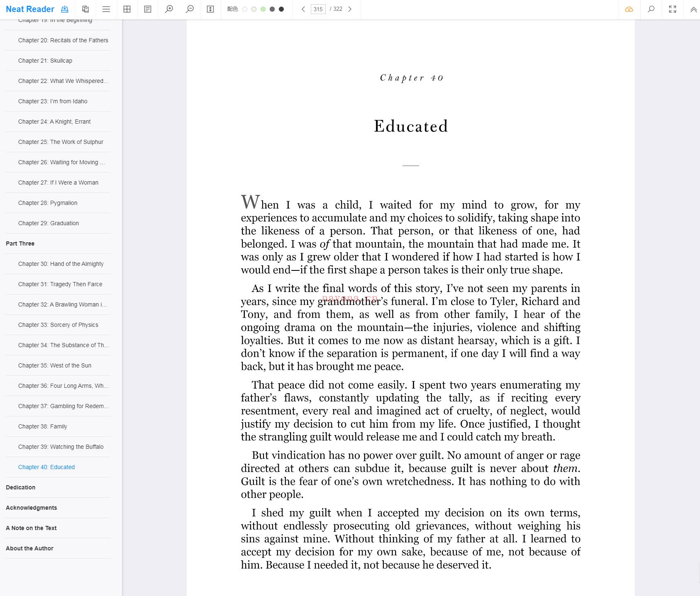
Task: Click the total page count '/ 322'
Action: pos(336,9)
